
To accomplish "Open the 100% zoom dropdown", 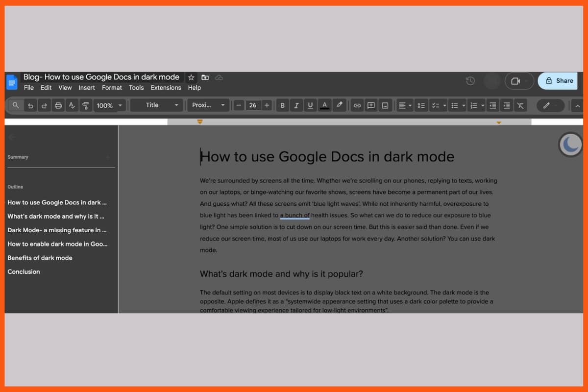I will point(110,105).
